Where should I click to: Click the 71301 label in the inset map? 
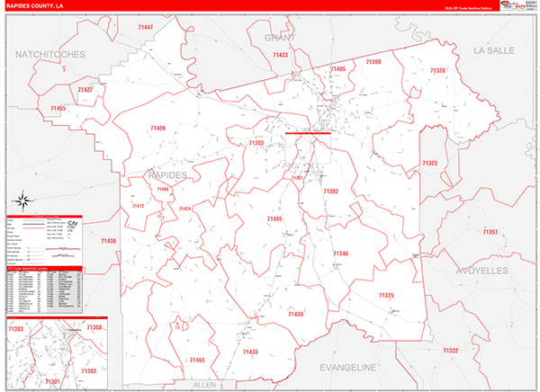point(52,382)
